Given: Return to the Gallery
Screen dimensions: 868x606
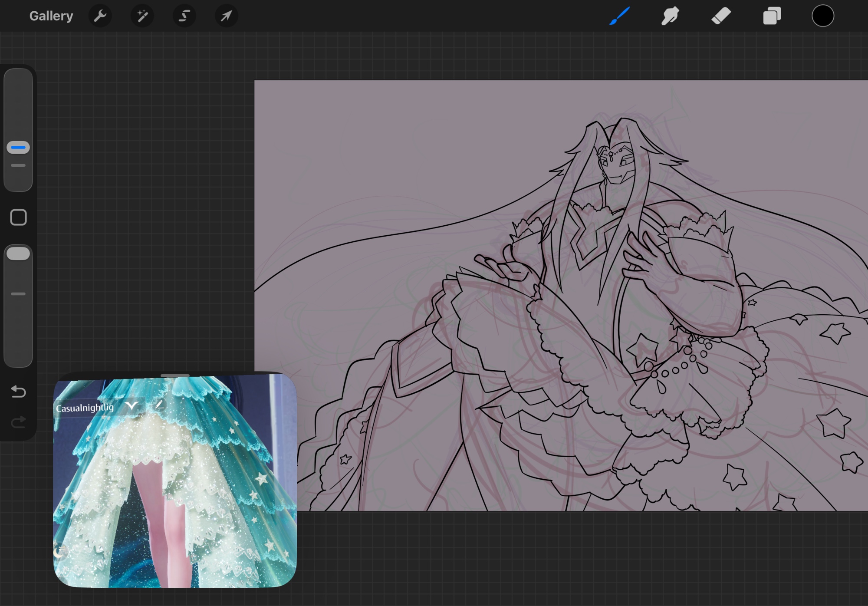Looking at the screenshot, I should pos(51,16).
